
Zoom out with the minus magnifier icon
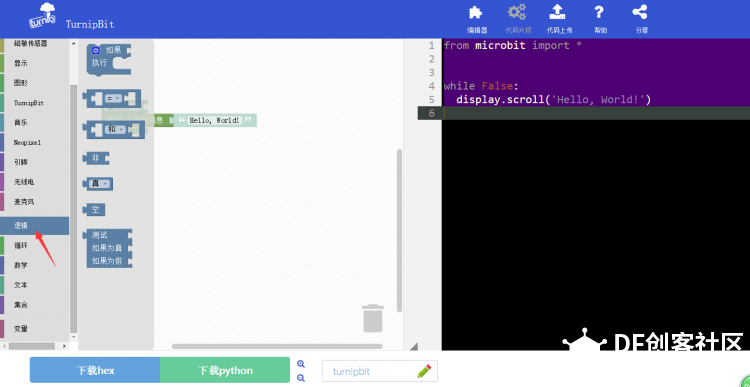click(x=301, y=378)
